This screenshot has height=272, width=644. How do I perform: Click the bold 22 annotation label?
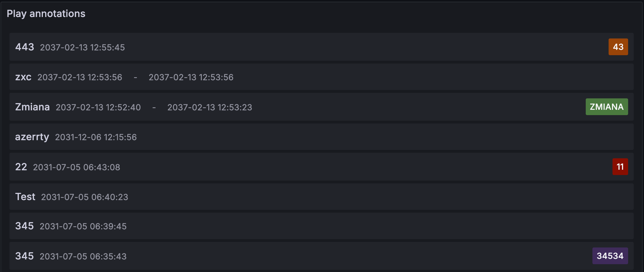[x=21, y=167]
